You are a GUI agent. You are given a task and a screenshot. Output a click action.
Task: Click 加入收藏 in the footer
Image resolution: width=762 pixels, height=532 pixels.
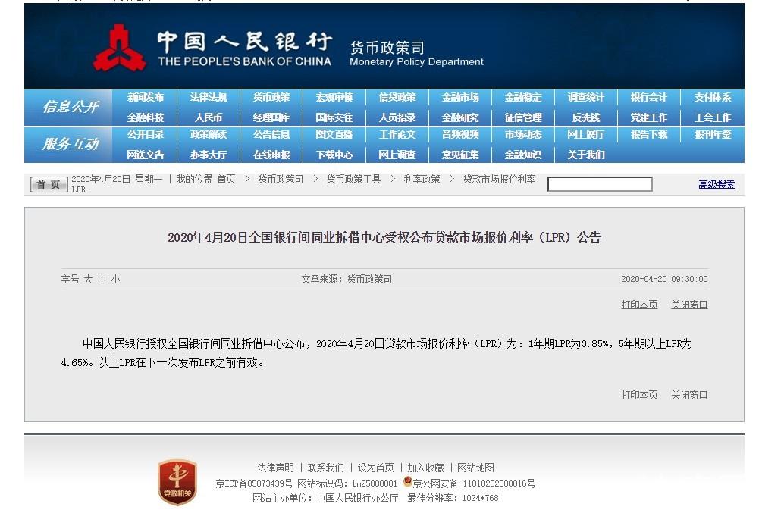pos(425,468)
